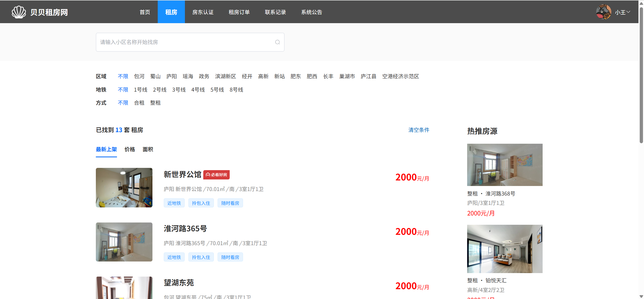Viewport: 644px width, 299px height.
Task: Select 合租 rental type filter
Action: click(139, 103)
